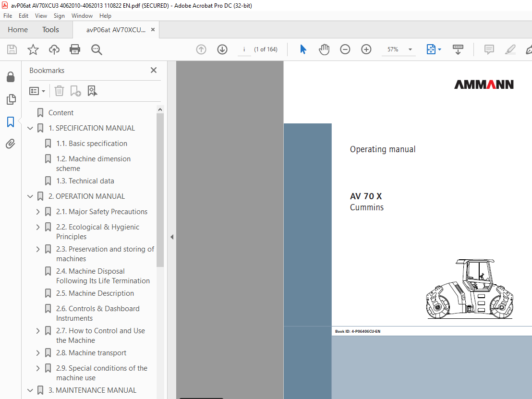532x399 pixels.
Task: Jump to 1.3. Technical data
Action: pyautogui.click(x=85, y=181)
